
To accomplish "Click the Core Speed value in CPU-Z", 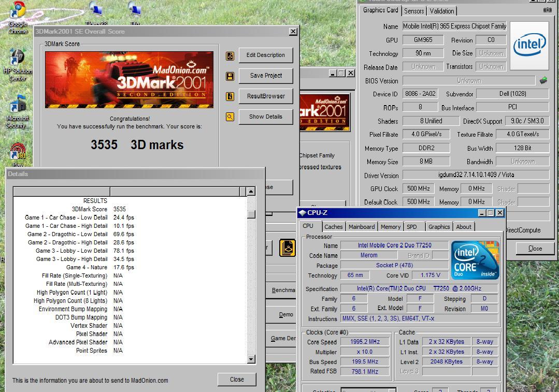I will (365, 341).
